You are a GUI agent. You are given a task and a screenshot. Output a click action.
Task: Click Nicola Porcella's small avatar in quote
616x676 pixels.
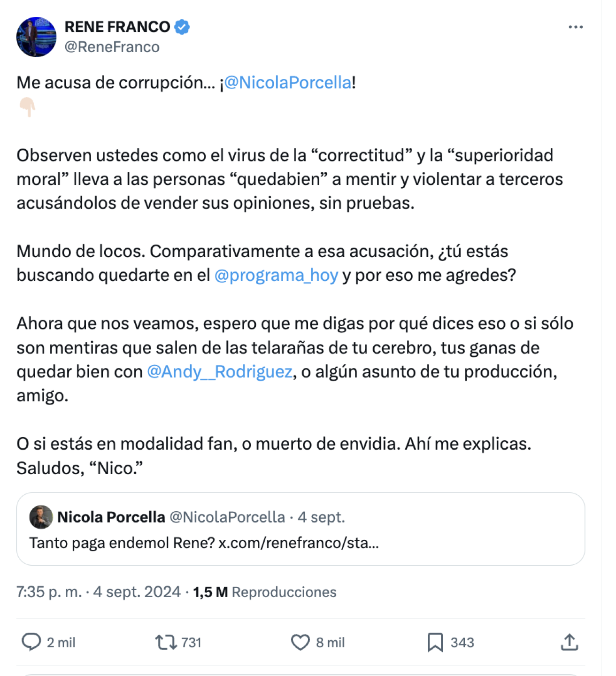point(41,517)
